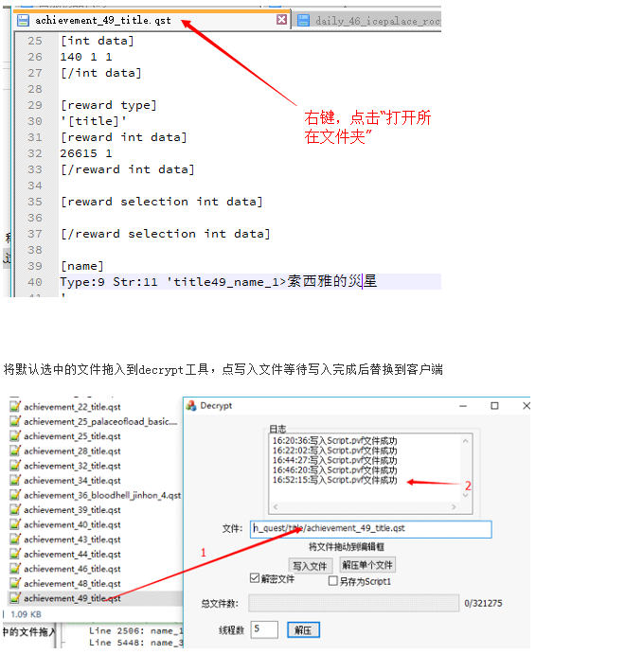Click save icon on achievement_49_title.qst tab
The height and width of the screenshot is (672, 625).
(23, 20)
